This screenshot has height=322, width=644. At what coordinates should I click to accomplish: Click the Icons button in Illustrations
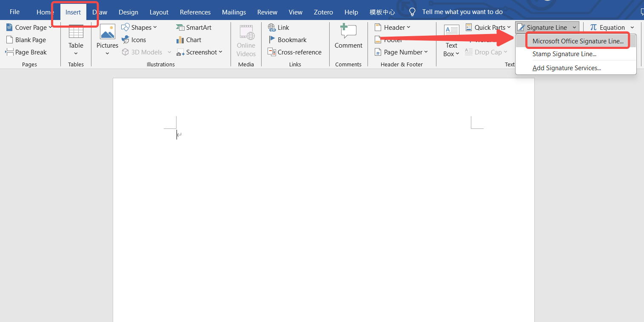[134, 40]
